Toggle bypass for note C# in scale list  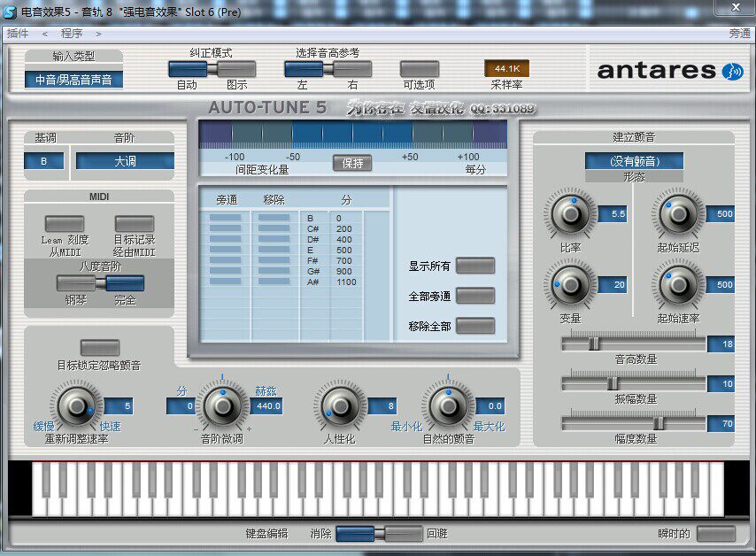tap(225, 228)
